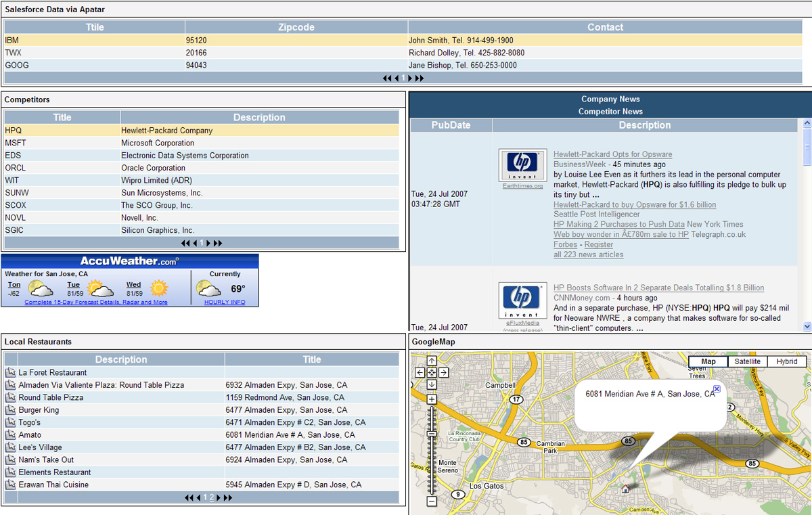Select the IBM row in Salesforce Data
This screenshot has width=812, height=515.
pos(403,41)
